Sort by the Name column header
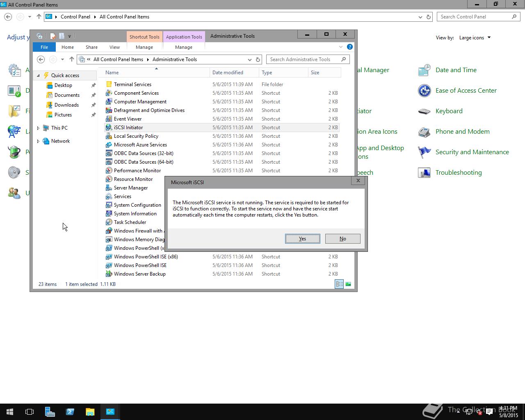 [156, 73]
